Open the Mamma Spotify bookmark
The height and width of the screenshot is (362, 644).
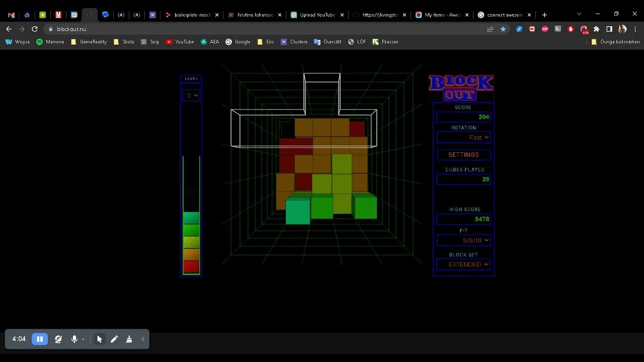[x=50, y=42]
